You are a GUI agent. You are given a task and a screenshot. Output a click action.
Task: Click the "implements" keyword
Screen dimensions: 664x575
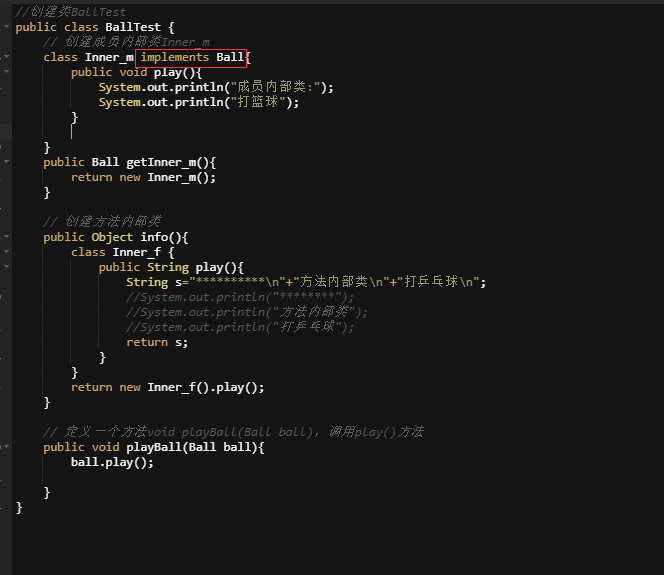pyautogui.click(x=175, y=57)
